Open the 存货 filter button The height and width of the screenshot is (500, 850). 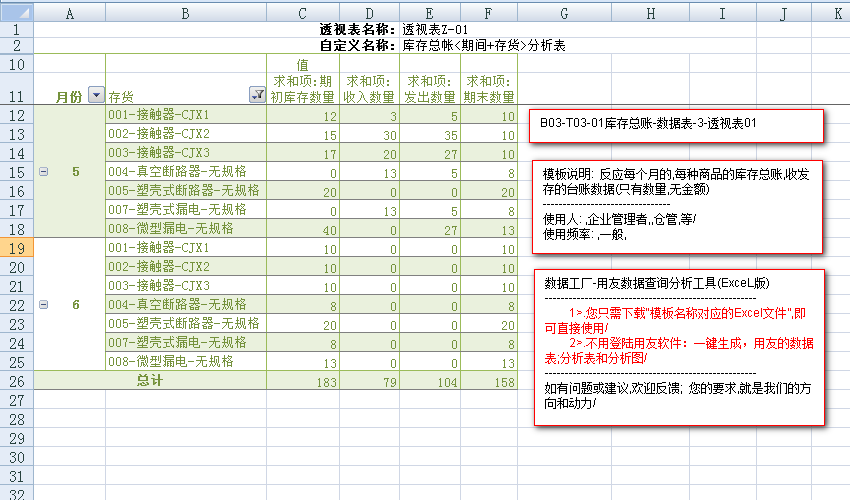[x=256, y=96]
